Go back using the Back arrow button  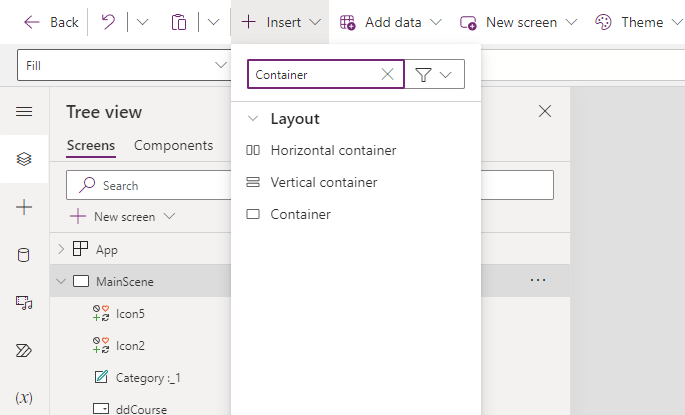tap(51, 22)
